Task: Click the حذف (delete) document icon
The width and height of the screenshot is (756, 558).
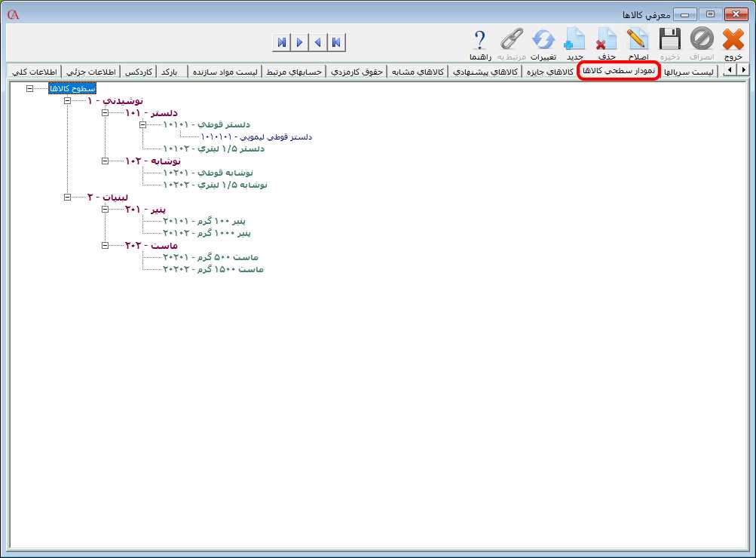Action: click(607, 40)
